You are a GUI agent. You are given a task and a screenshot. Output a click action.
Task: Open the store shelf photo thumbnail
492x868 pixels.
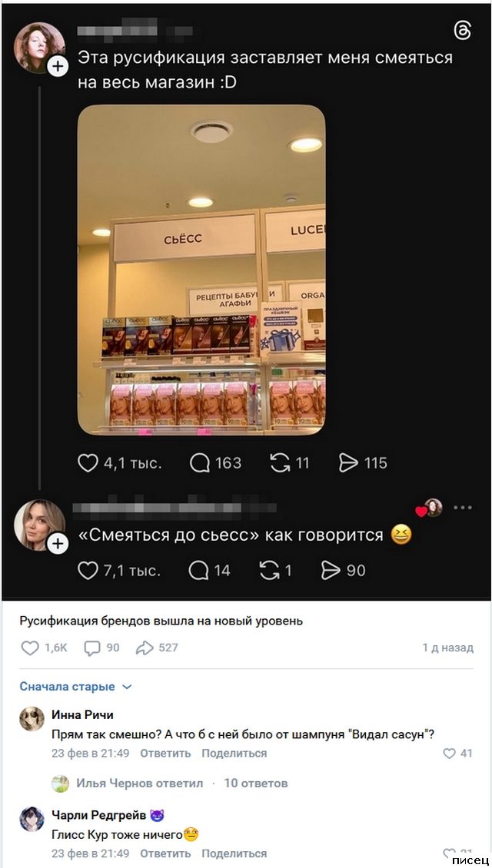[201, 270]
